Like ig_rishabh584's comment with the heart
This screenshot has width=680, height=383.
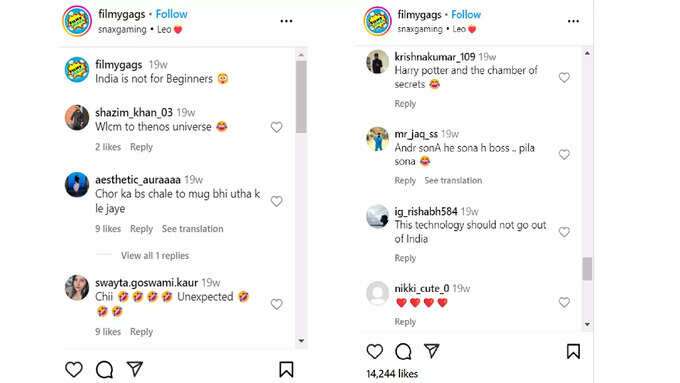click(x=564, y=232)
